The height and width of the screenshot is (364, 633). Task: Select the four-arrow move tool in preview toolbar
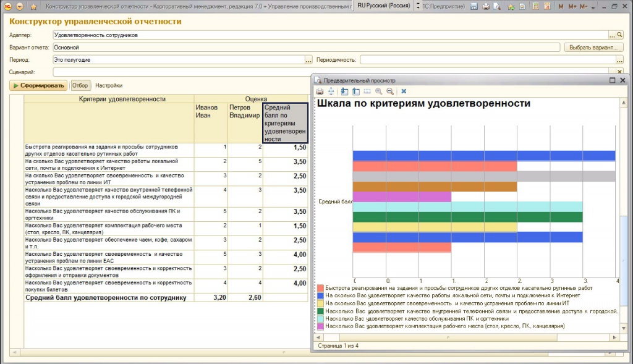click(x=331, y=91)
